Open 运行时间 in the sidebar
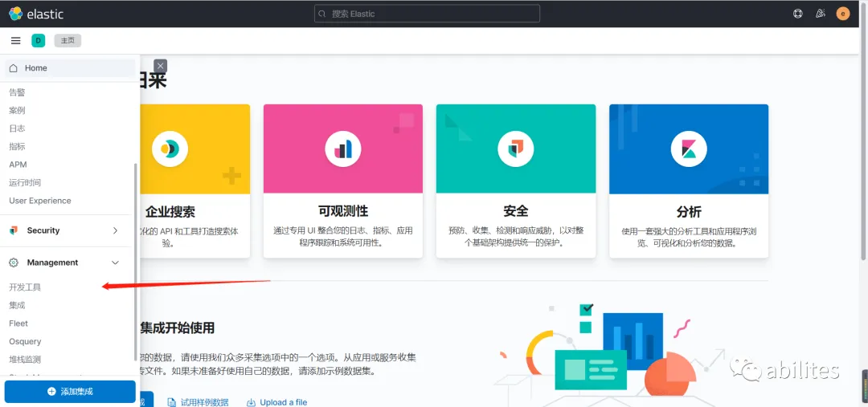Viewport: 868px width, 407px height. coord(25,182)
